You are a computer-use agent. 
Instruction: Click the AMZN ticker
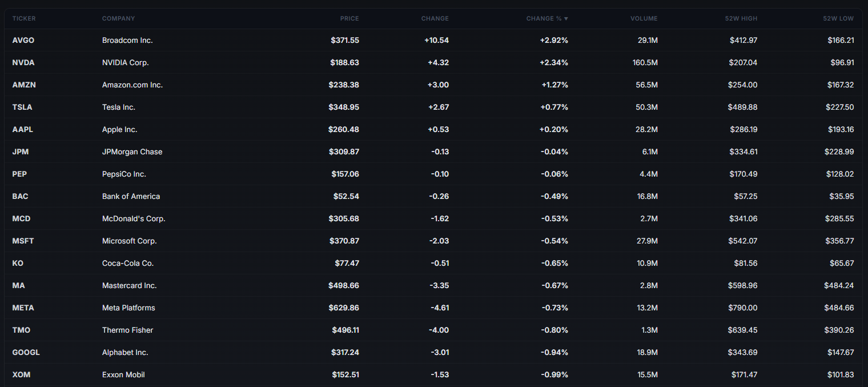tap(24, 85)
